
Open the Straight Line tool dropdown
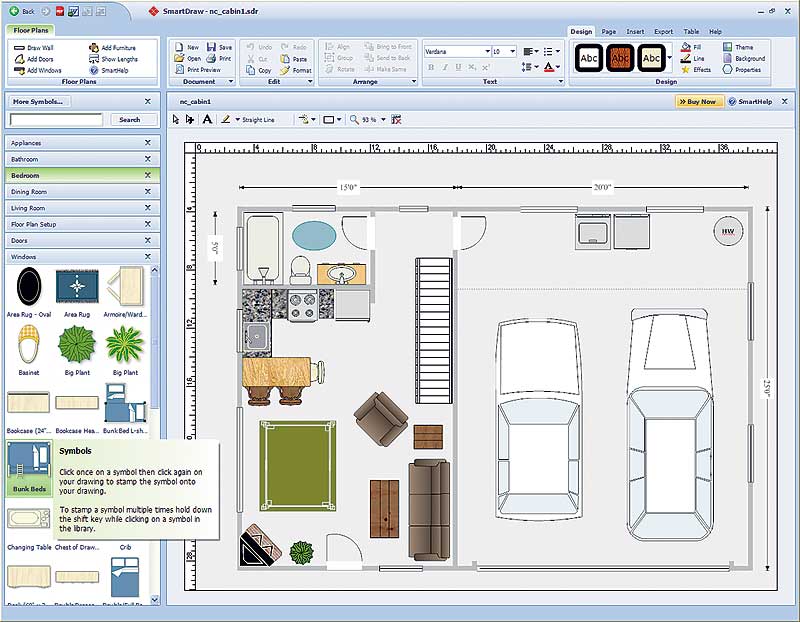(x=237, y=119)
